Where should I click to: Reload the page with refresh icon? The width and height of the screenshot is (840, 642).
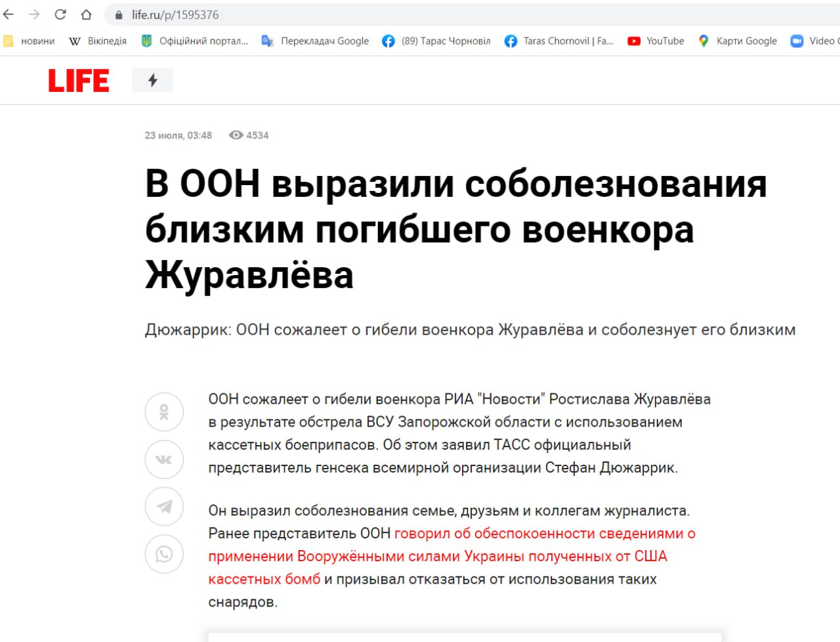pyautogui.click(x=60, y=14)
